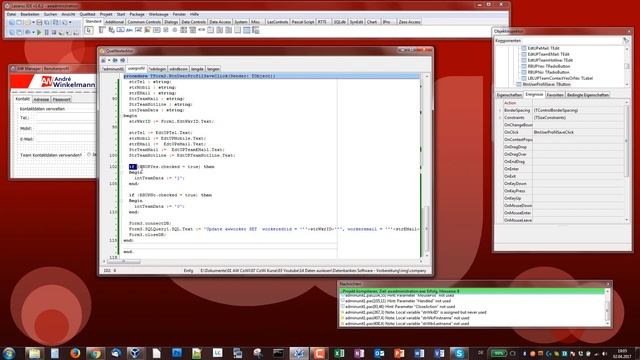Select RBUPYes: TRadioButton in the component tree
Viewport: 640px width, 360px height.
[549, 66]
